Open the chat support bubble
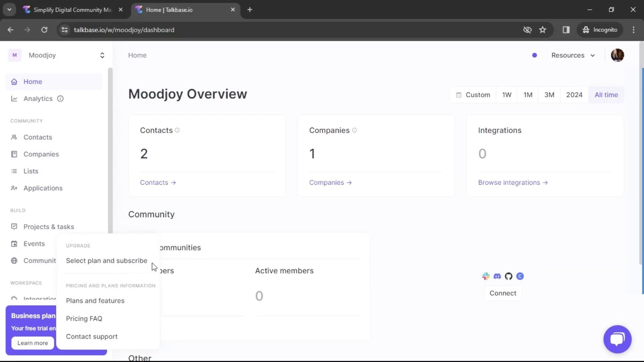Screen dimensions: 644x362 (617, 339)
